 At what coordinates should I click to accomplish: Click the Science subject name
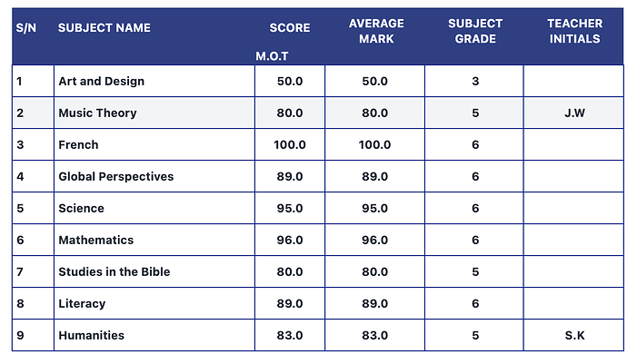(81, 209)
